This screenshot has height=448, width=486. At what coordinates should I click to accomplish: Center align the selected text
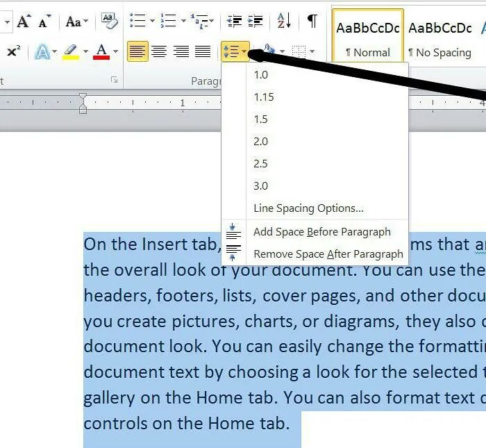click(x=159, y=51)
